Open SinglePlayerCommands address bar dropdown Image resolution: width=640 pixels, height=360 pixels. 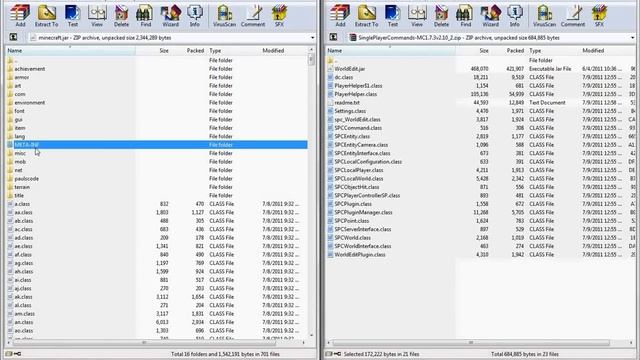coord(633,38)
